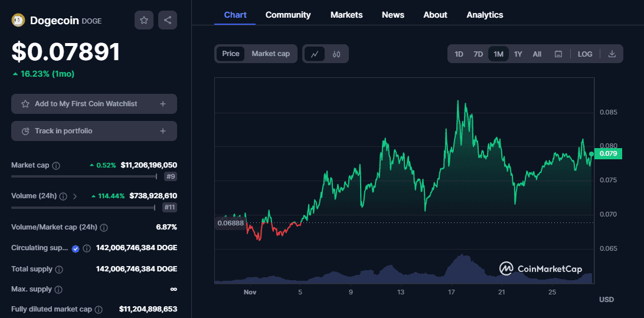Screen dimensions: 644x318
Task: Click the share icon beside the star
Action: [168, 20]
